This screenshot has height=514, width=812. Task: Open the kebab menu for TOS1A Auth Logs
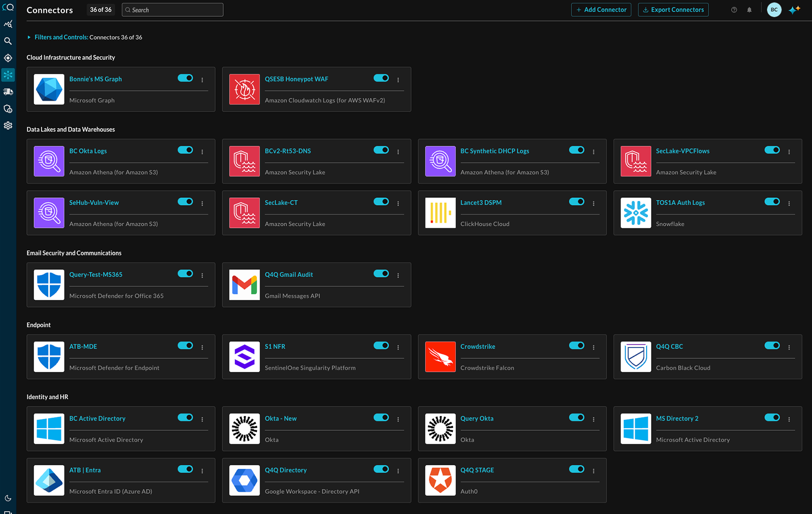(x=789, y=203)
